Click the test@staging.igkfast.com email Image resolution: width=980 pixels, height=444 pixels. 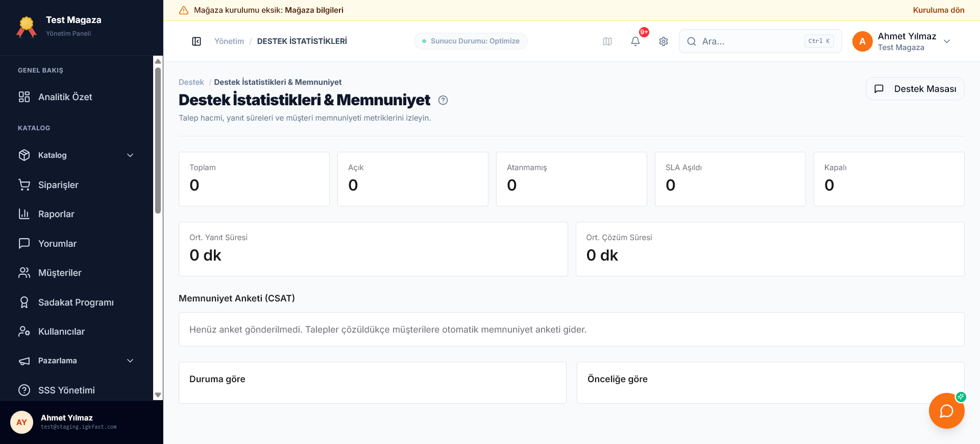79,427
